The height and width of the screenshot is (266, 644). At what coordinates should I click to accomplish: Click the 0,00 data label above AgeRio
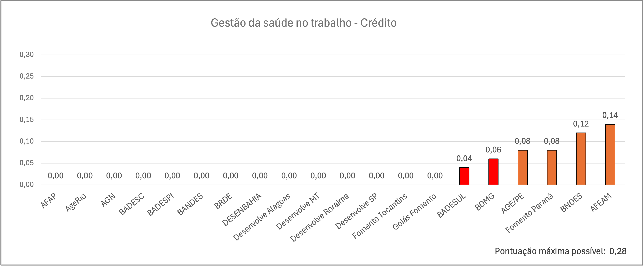point(85,176)
